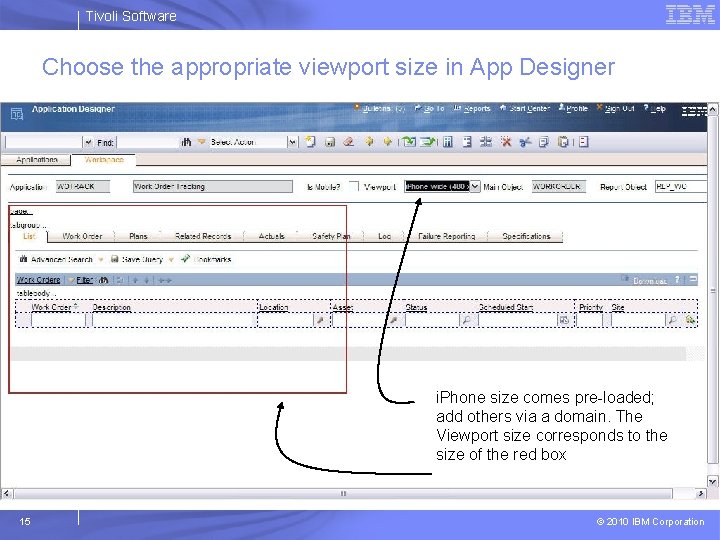
Task: Click the copy control toolbar icon
Action: (x=544, y=142)
